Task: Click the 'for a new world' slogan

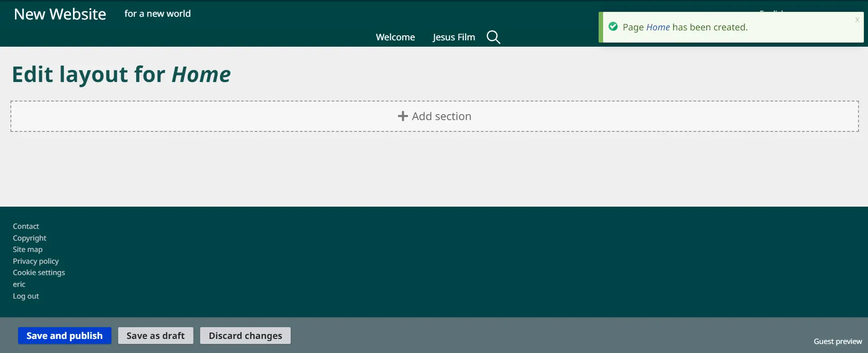Action: [157, 14]
